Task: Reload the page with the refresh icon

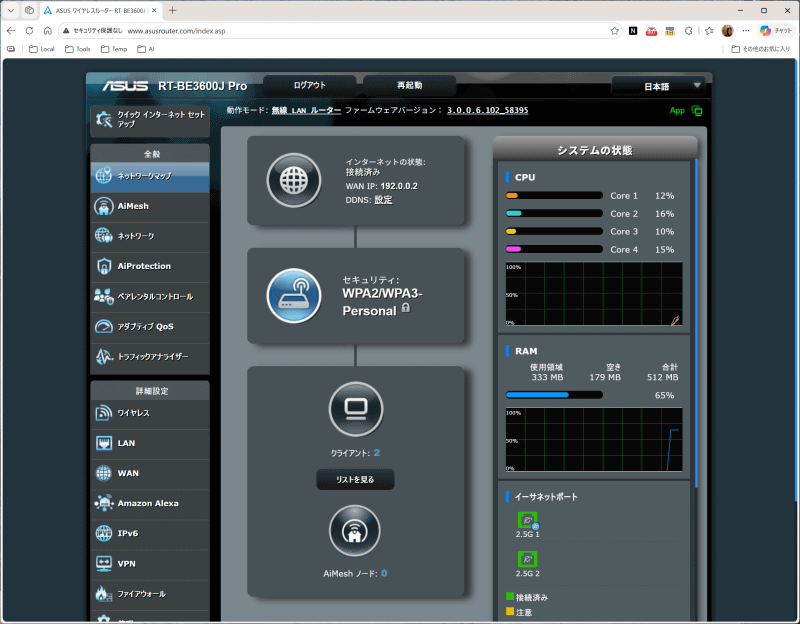Action: 30,31
